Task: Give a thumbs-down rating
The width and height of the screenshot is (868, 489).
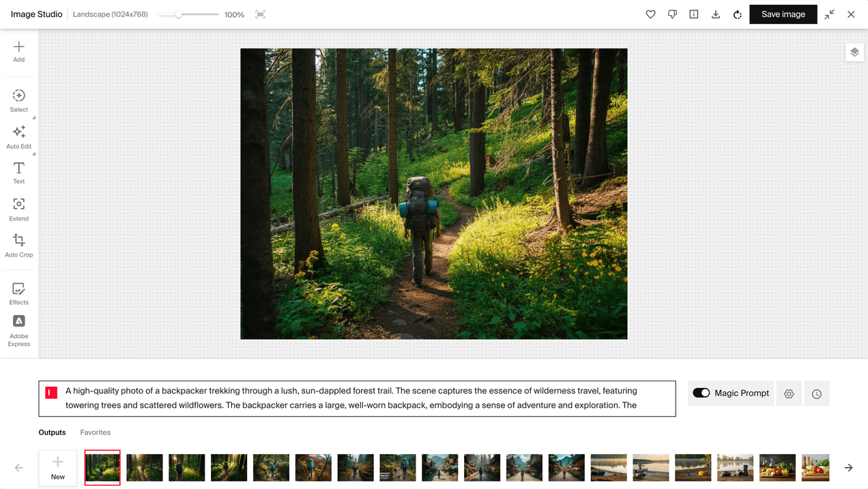Action: [672, 14]
